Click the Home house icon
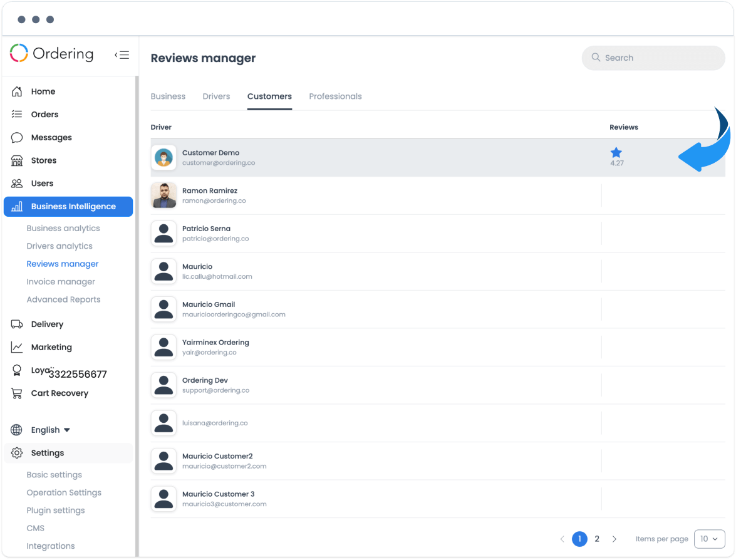The image size is (736, 560). [x=17, y=91]
